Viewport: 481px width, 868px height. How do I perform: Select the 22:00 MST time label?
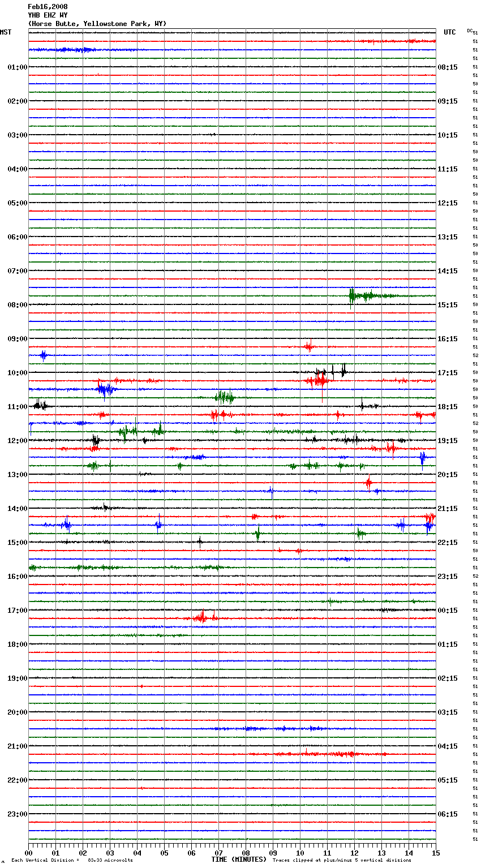point(17,780)
